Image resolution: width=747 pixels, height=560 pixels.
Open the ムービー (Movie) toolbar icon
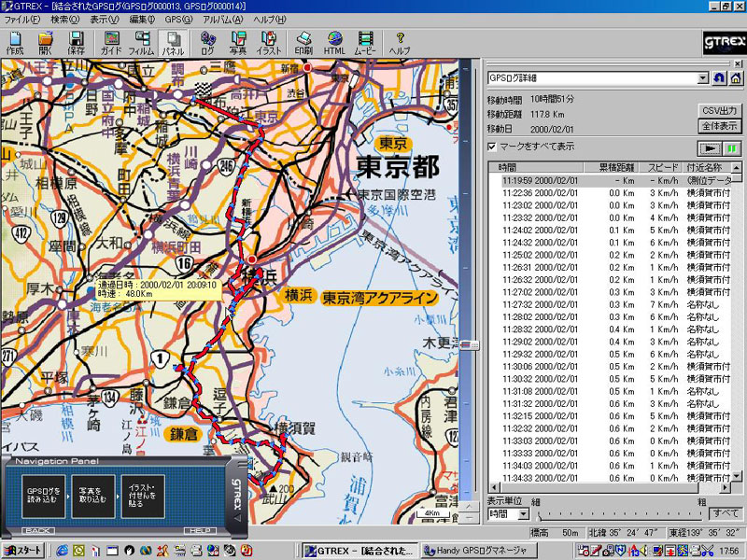click(364, 43)
